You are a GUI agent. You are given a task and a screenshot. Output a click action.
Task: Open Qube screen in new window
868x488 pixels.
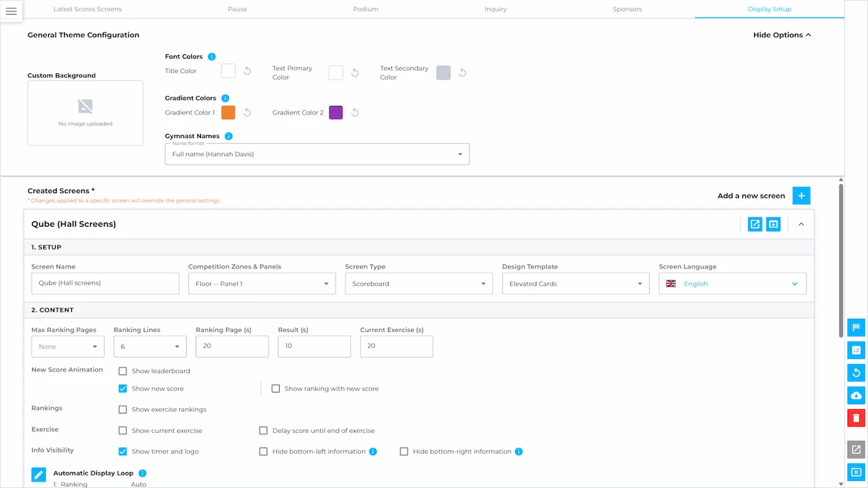click(x=755, y=224)
